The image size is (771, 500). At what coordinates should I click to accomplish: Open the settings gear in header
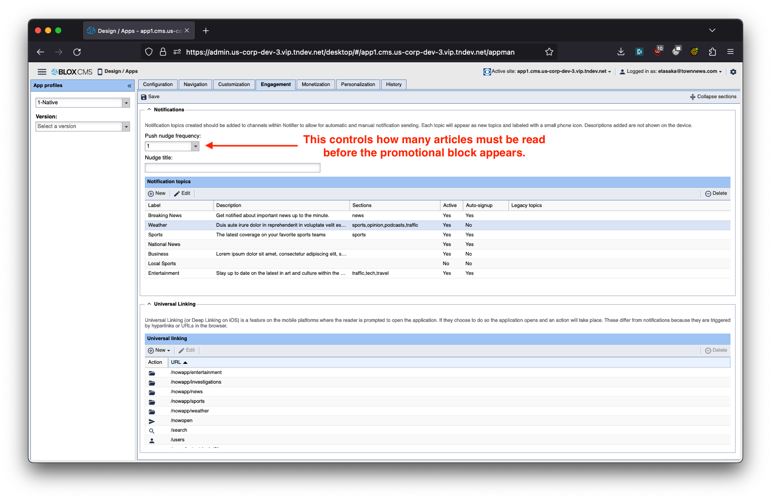(x=733, y=72)
